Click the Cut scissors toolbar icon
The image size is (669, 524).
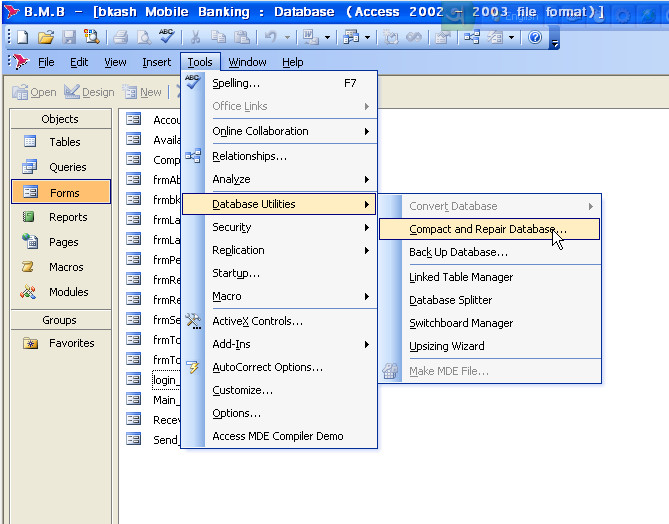(x=195, y=38)
